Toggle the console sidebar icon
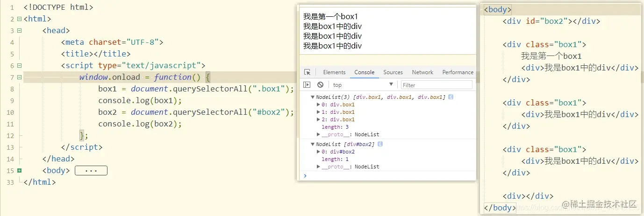 307,85
